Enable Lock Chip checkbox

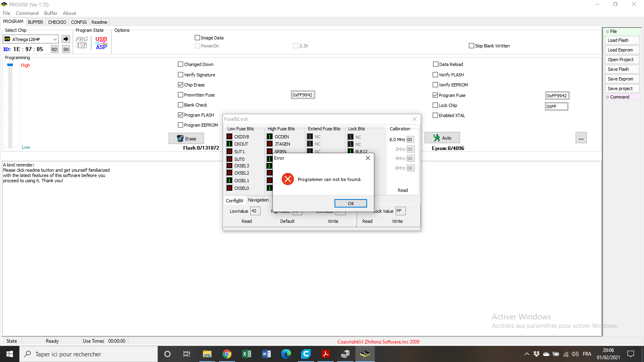[x=435, y=105]
